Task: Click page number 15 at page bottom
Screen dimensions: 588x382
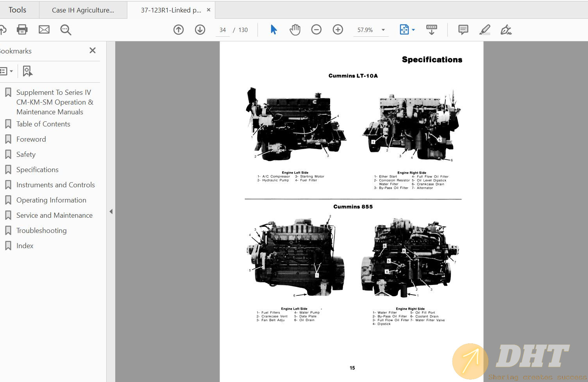Action: pyautogui.click(x=352, y=368)
